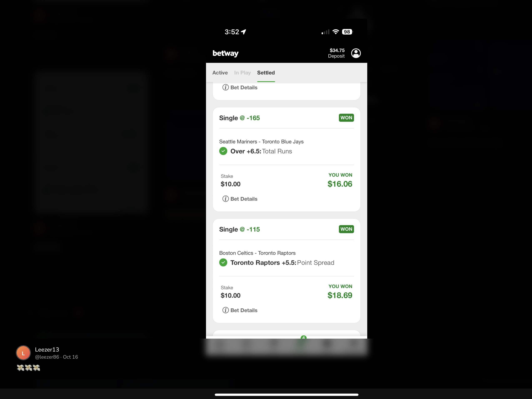Switch to the In Play tab
Viewport: 532px width, 399px height.
[x=242, y=73]
